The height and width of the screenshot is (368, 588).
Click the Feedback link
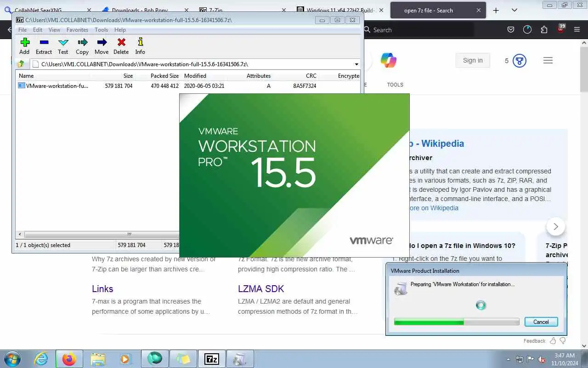[534, 341]
